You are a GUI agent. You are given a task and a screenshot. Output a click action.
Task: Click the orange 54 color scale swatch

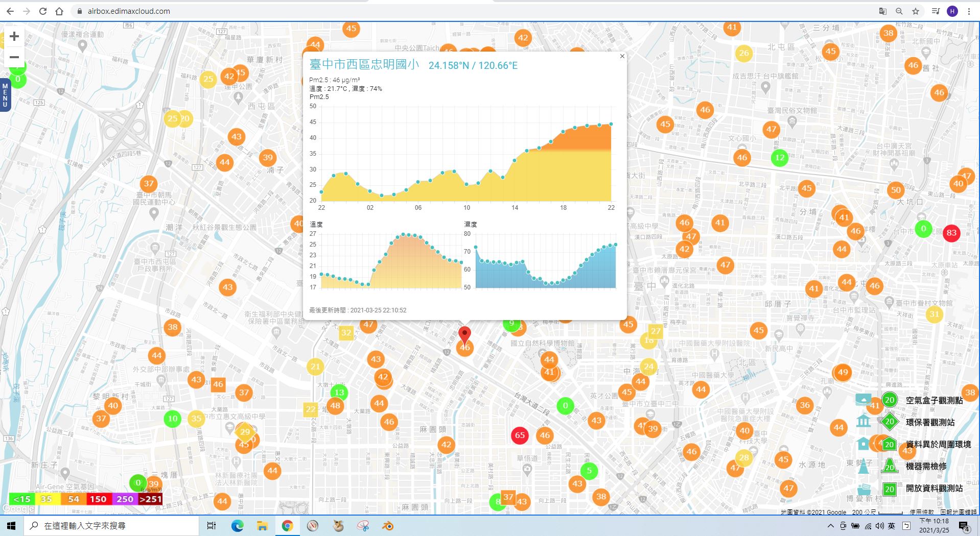tap(74, 499)
